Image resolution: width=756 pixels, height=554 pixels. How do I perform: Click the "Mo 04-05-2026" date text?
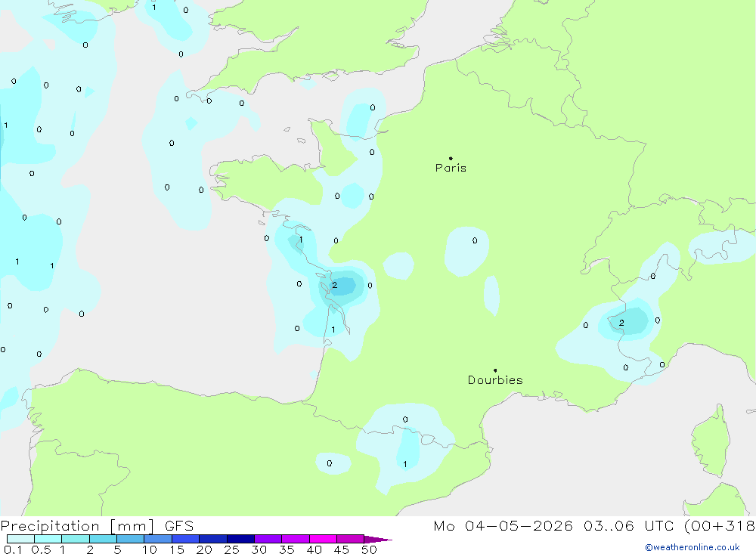point(503,526)
